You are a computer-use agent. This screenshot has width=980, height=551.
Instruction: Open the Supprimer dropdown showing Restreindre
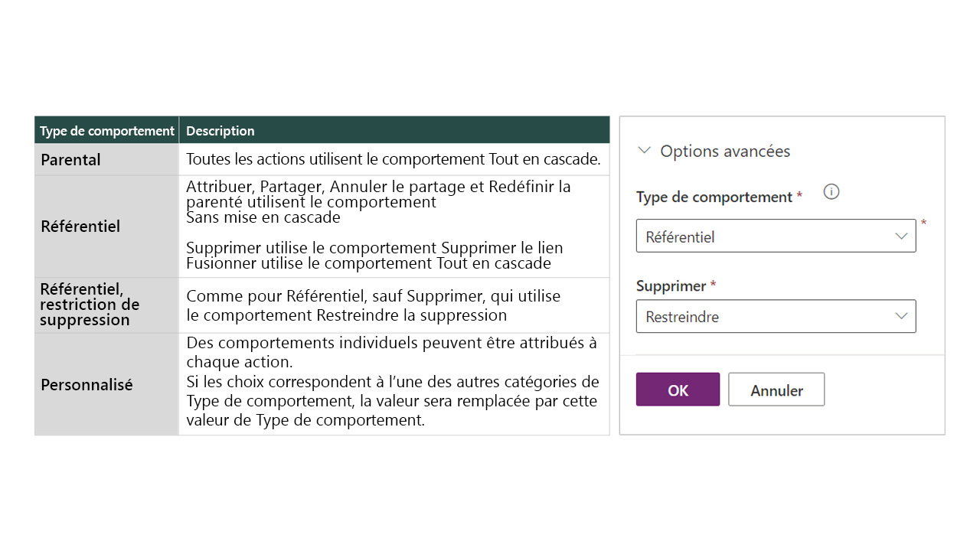tap(776, 316)
